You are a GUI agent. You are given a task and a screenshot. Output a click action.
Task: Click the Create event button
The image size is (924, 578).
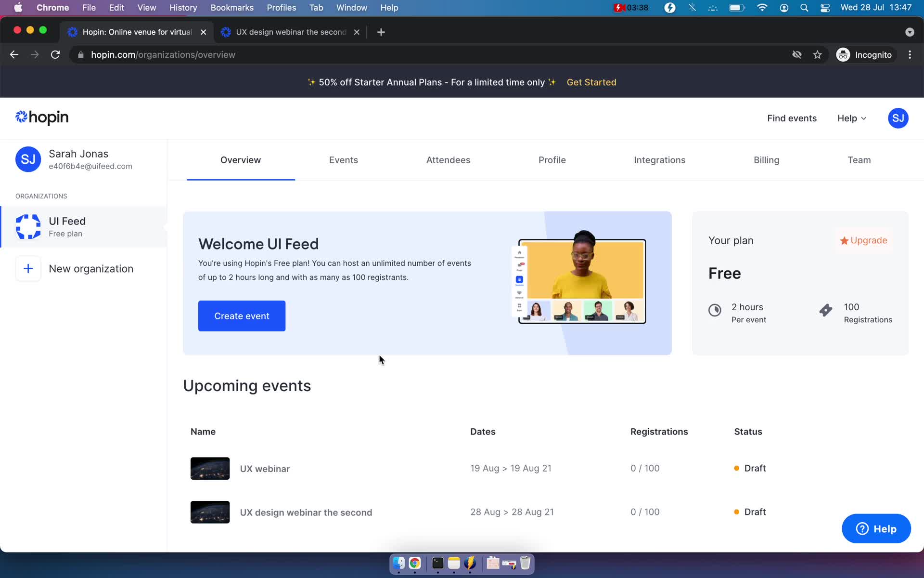tap(242, 316)
